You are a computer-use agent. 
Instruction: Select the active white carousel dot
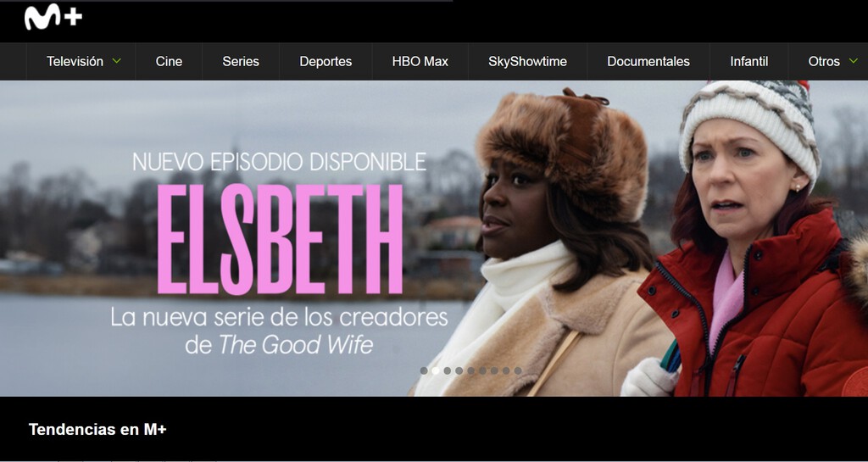point(436,370)
